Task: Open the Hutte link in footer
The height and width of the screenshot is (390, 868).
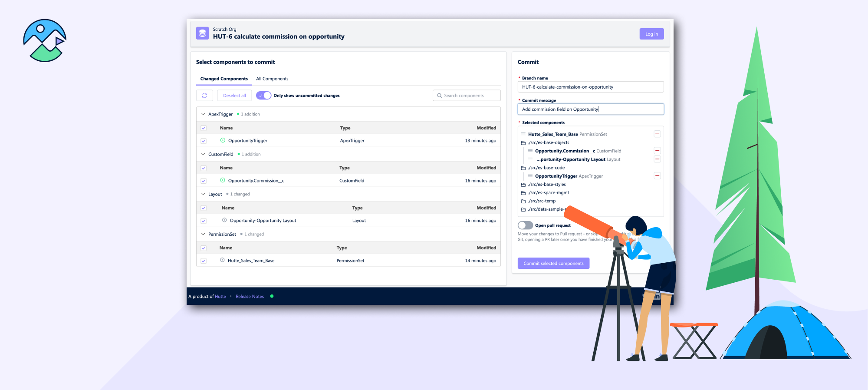Action: 220,297
